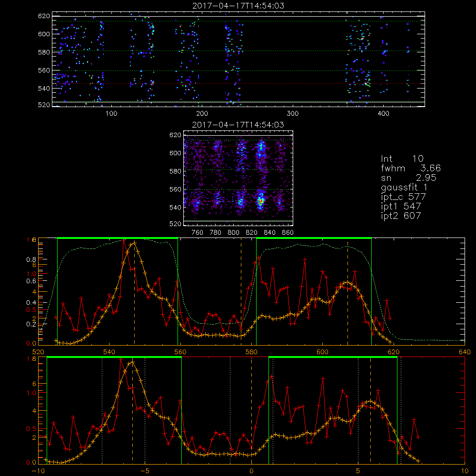Click the right green bar atop the bottom plot
Screen dimensions: 476x476
pyautogui.click(x=333, y=357)
